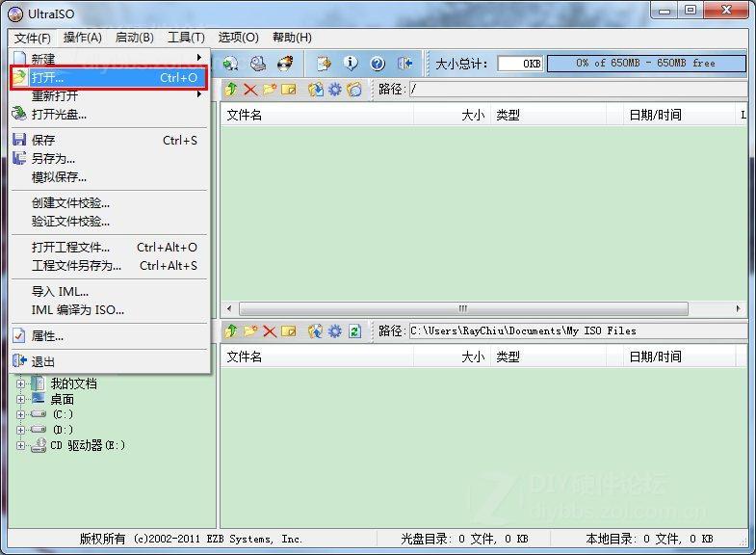This screenshot has width=756, height=555.
Task: Click the add files toolbar icon
Action: coord(324,64)
